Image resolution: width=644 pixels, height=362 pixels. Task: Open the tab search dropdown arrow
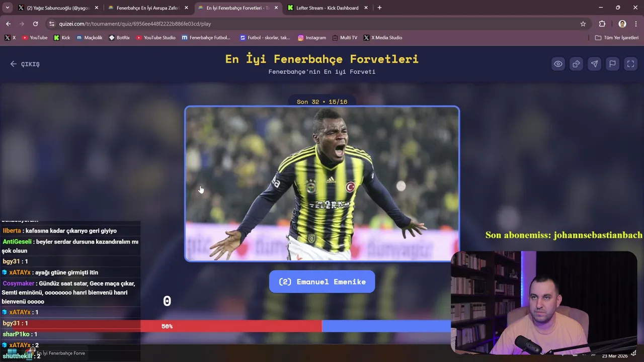point(8,8)
